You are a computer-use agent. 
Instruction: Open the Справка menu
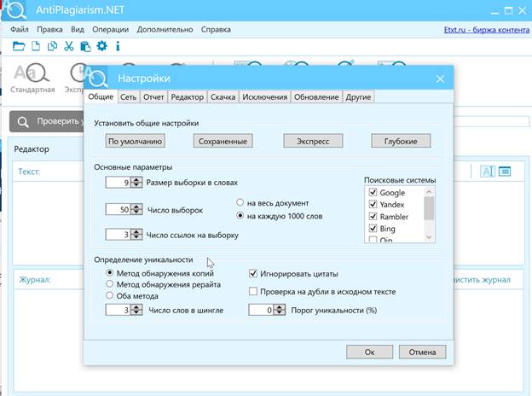point(216,30)
